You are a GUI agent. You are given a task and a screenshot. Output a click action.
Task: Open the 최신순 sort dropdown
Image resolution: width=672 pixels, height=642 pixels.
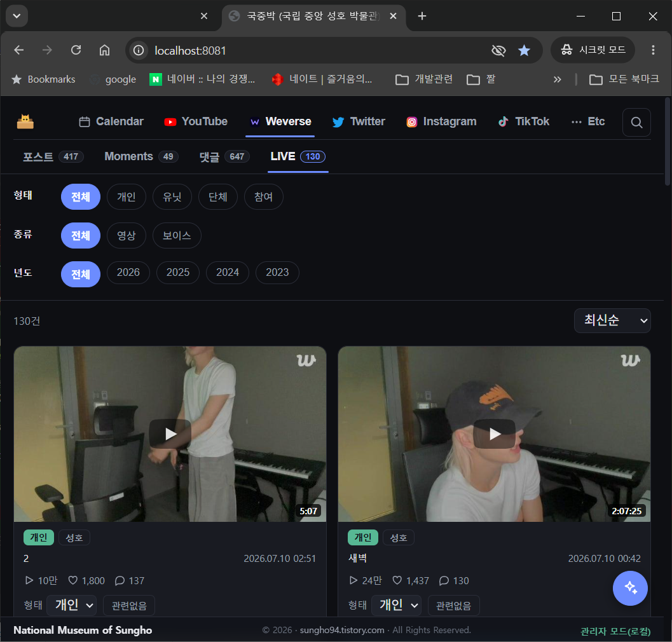pyautogui.click(x=612, y=320)
